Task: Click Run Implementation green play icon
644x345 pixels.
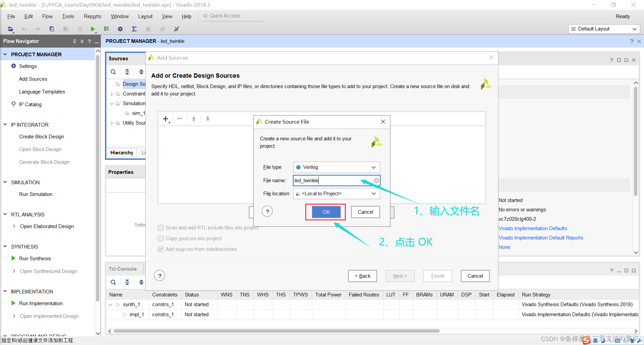Action: click(13, 303)
